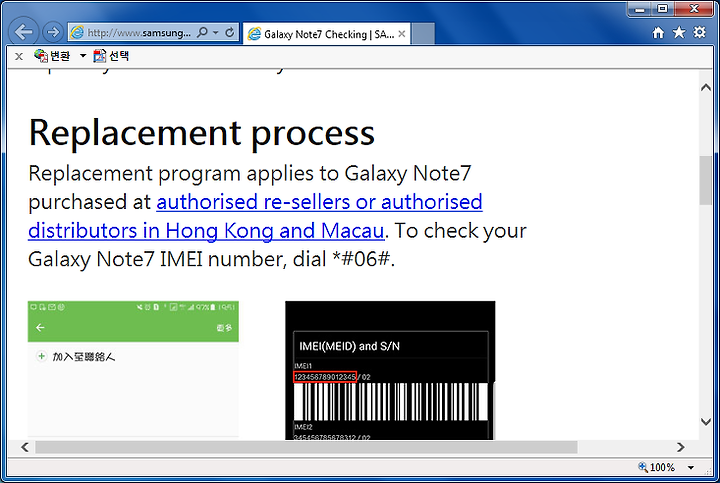Click the vertical scrollbar thumb

(706, 180)
